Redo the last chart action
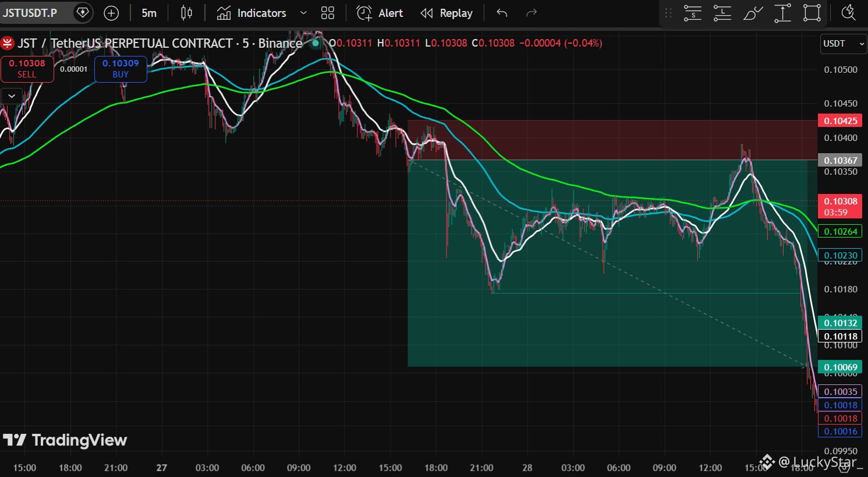The height and width of the screenshot is (477, 868). 531,13
